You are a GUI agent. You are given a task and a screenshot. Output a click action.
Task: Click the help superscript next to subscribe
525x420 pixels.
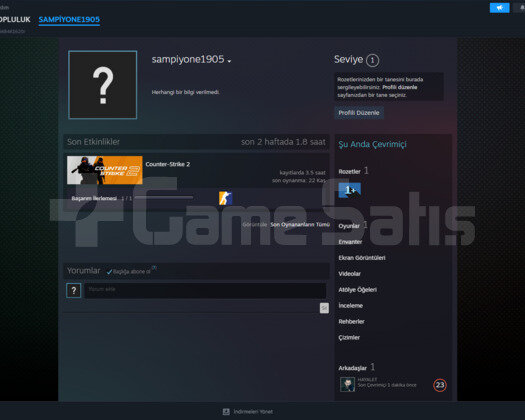tap(154, 268)
